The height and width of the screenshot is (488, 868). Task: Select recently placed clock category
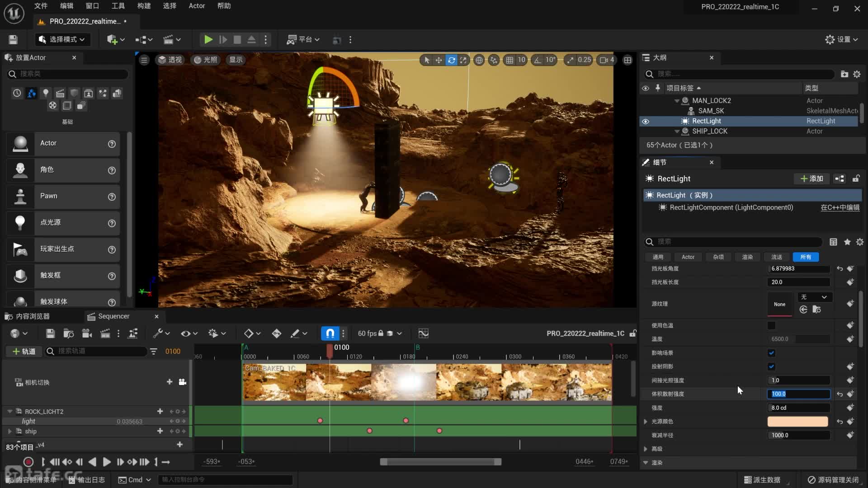tap(17, 93)
